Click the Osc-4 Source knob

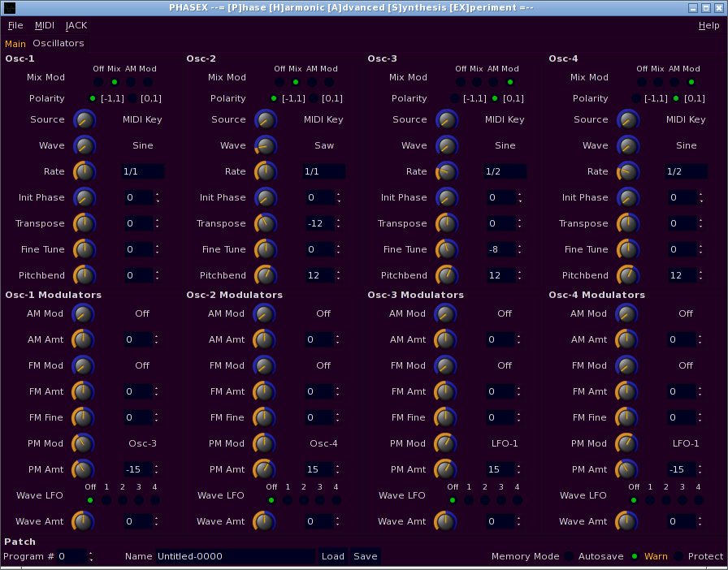point(628,119)
